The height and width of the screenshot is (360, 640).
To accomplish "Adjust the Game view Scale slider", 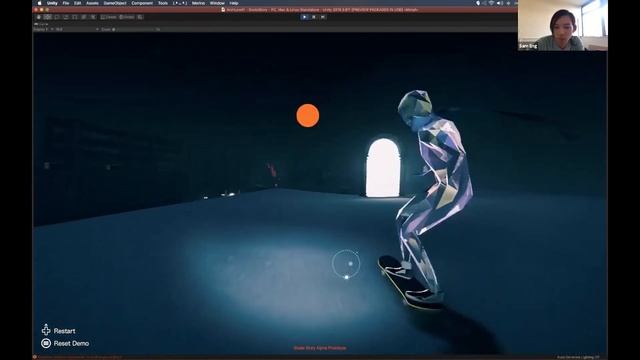I will (x=135, y=29).
